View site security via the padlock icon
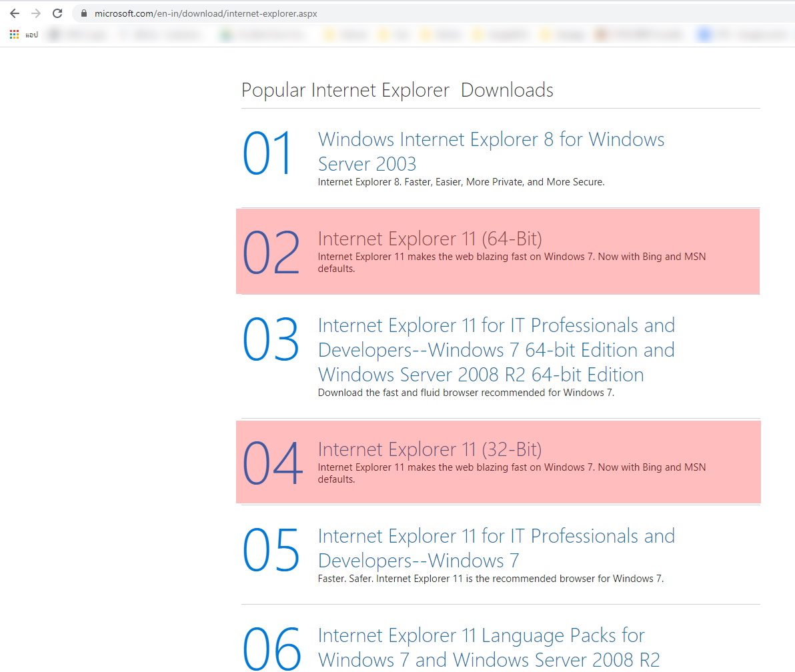795x672 pixels. (83, 13)
